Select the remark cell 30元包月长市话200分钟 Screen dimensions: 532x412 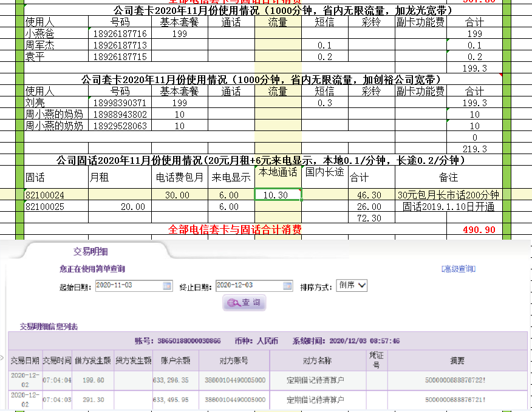[x=448, y=195]
